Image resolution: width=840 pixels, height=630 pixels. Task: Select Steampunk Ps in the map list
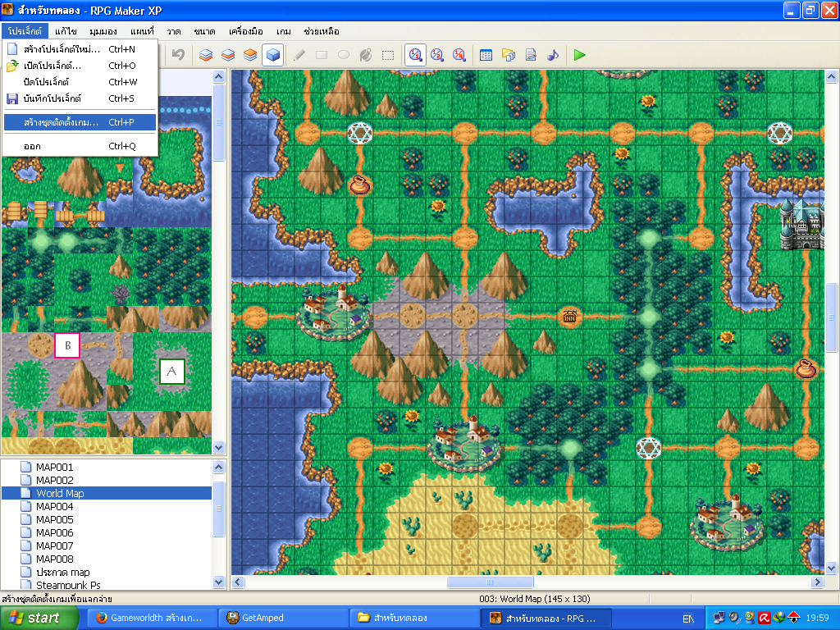click(67, 585)
